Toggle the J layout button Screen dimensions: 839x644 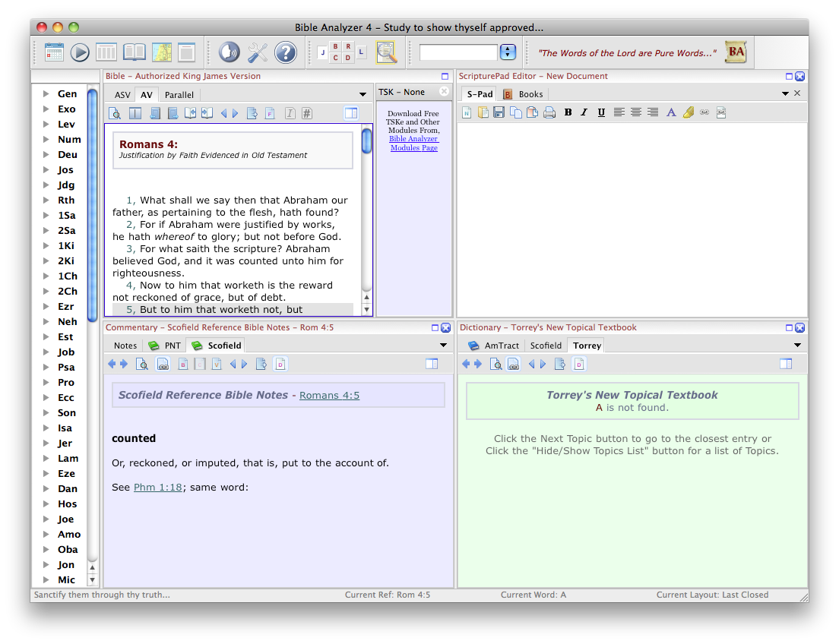tap(323, 52)
